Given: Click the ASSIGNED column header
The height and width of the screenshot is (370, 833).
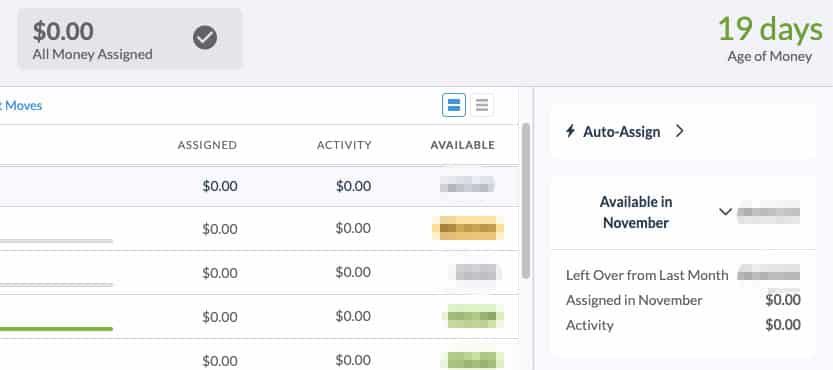Looking at the screenshot, I should 207,145.
